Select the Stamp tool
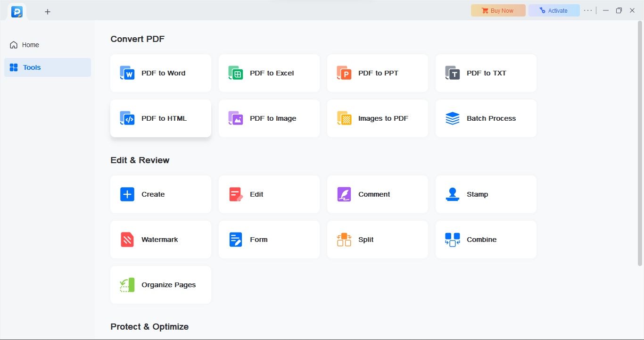This screenshot has height=340, width=644. pyautogui.click(x=486, y=194)
